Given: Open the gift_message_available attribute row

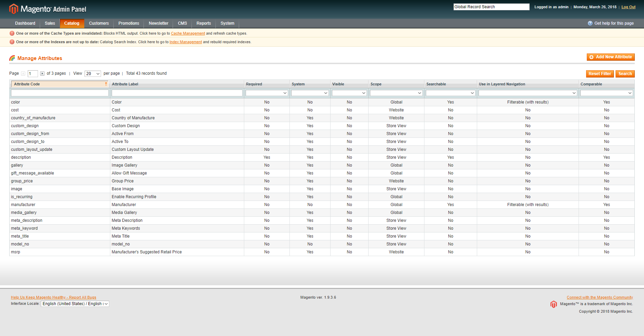Looking at the screenshot, I should tap(322, 173).
